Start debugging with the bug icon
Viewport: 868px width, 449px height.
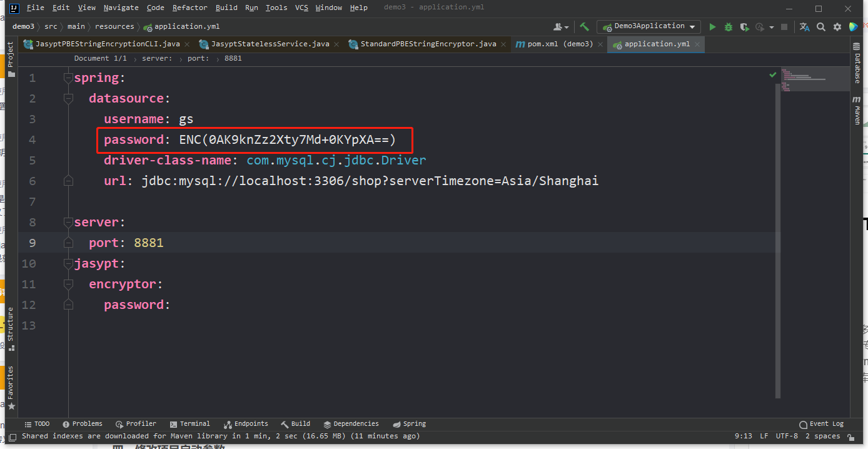click(x=729, y=27)
